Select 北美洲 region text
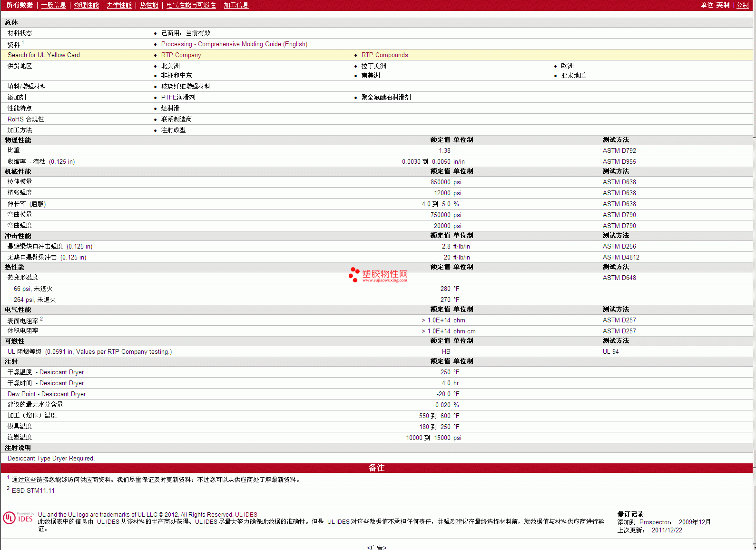The image size is (756, 550). (x=170, y=66)
